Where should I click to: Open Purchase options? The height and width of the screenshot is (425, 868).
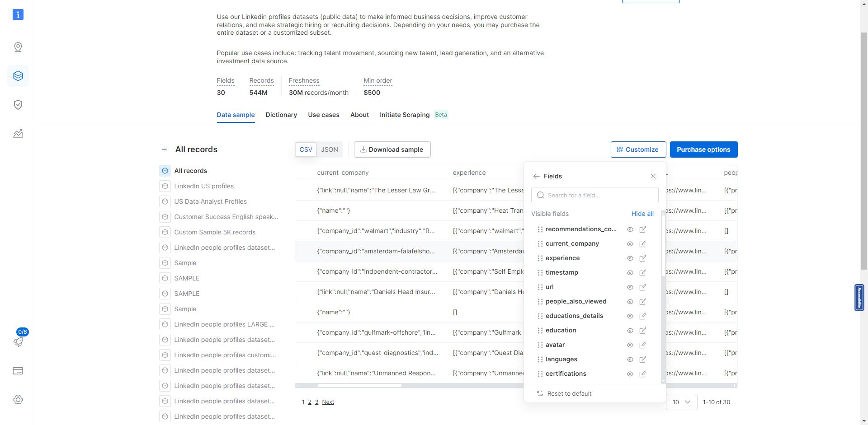pos(703,149)
